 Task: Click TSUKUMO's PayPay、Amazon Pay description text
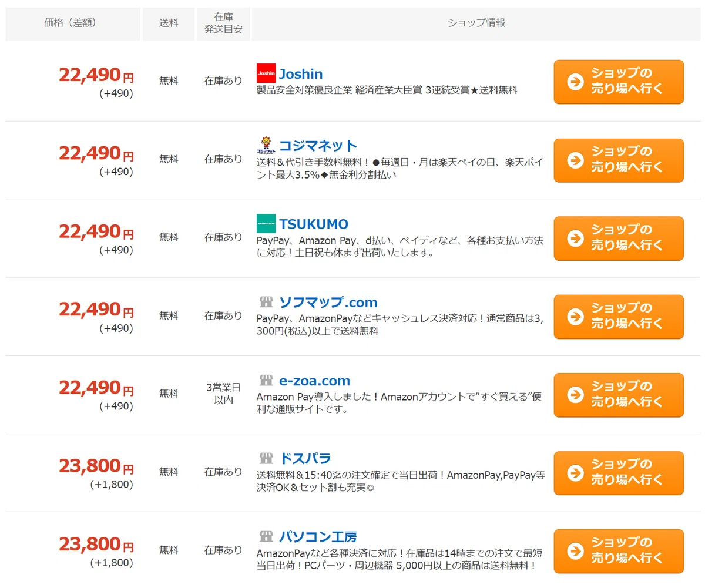point(400,247)
